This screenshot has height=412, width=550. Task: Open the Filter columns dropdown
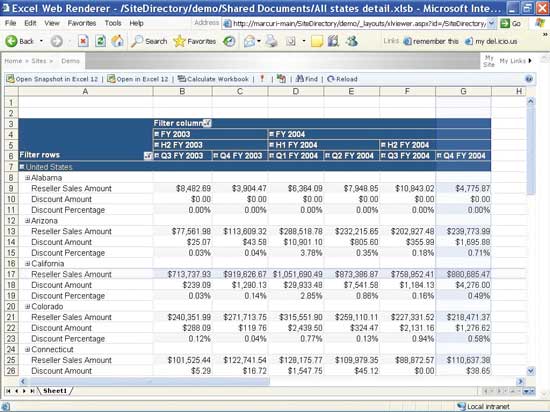point(207,123)
